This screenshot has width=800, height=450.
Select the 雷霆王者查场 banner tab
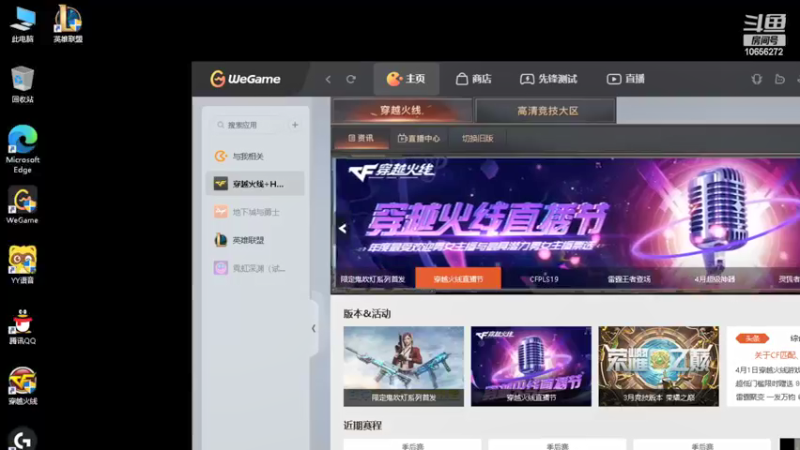[629, 279]
